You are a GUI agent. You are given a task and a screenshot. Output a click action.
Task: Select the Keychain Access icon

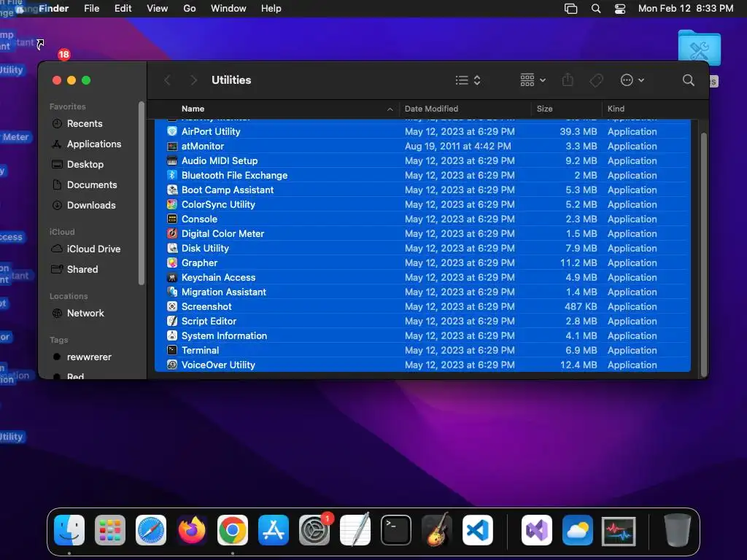(172, 278)
